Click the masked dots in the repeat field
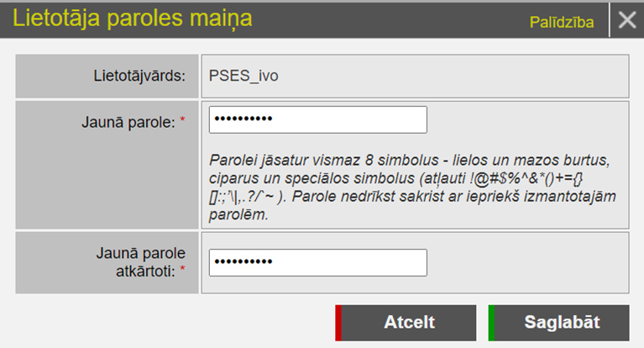Viewport: 644px width, 348px height. click(x=243, y=263)
